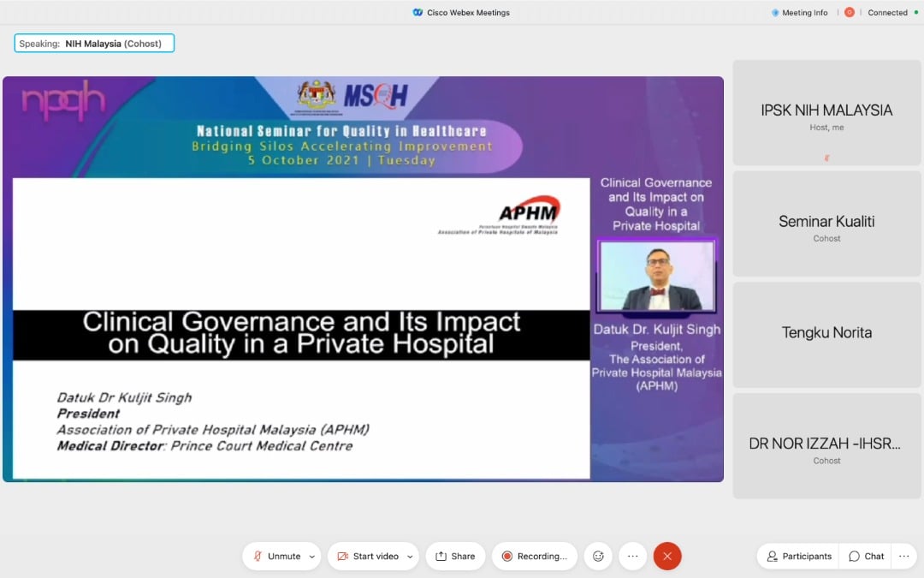The image size is (924, 578).
Task: Click the red leave meeting button
Action: tap(667, 556)
